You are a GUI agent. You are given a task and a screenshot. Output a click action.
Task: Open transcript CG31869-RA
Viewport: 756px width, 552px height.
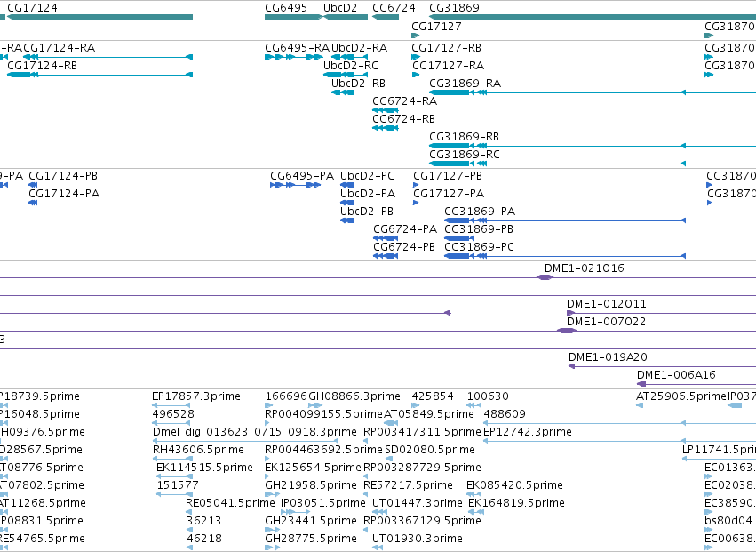tap(466, 84)
